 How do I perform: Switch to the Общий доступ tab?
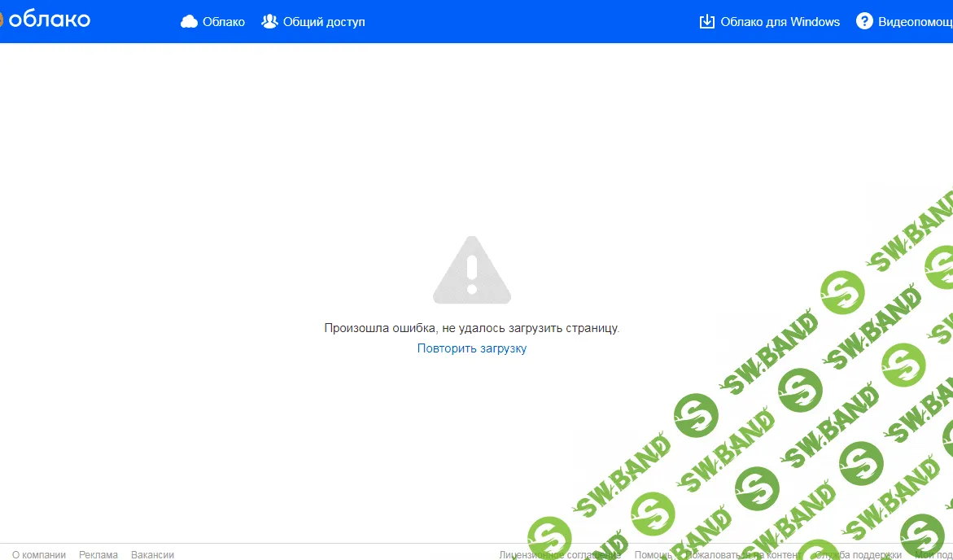click(324, 22)
